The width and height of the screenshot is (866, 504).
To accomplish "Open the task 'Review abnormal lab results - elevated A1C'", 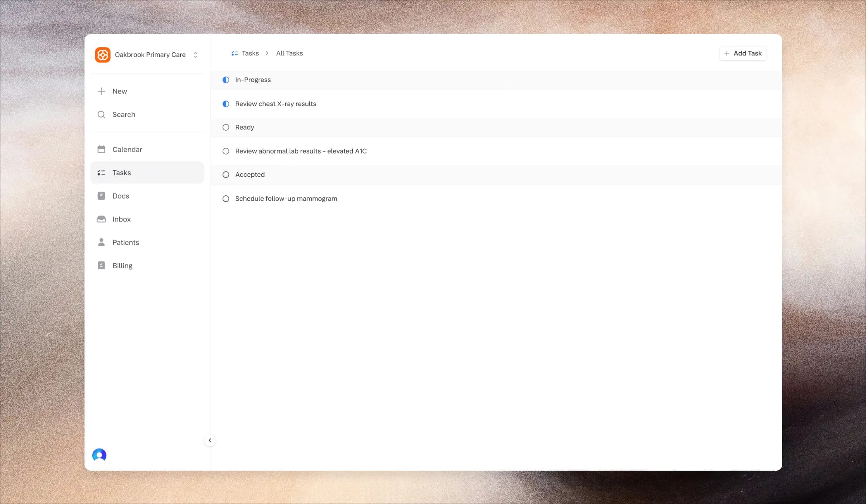I will point(301,151).
